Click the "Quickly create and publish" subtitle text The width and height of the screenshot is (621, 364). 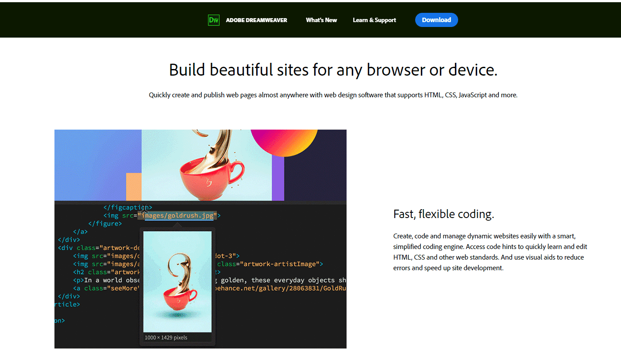pyautogui.click(x=333, y=95)
